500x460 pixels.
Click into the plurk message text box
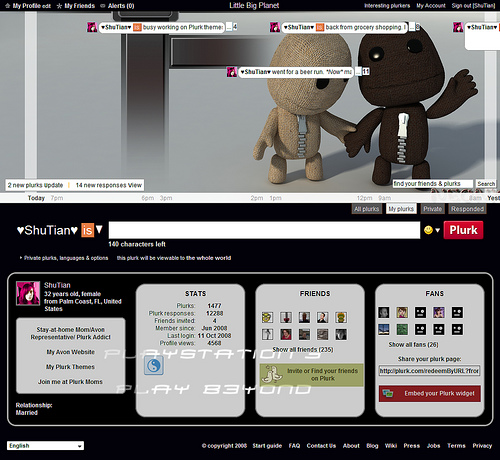point(264,230)
